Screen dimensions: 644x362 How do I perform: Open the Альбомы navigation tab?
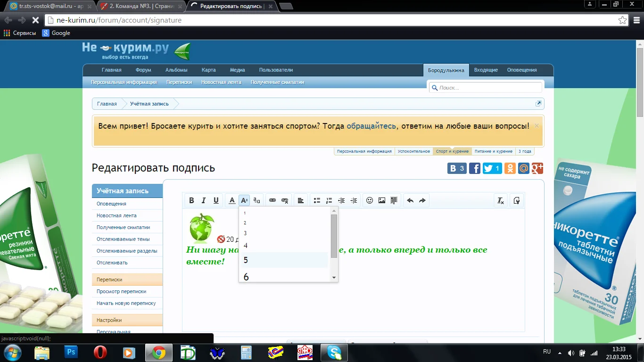[176, 70]
